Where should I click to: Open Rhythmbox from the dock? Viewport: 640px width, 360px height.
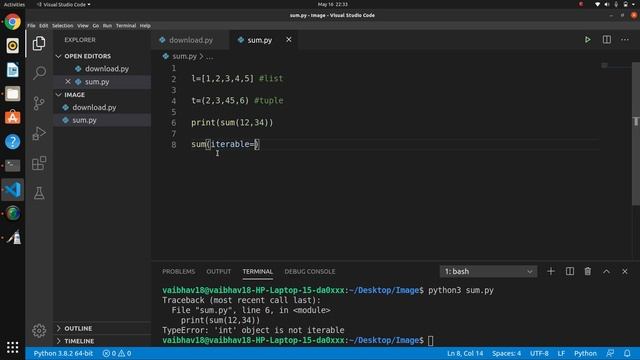click(13, 46)
